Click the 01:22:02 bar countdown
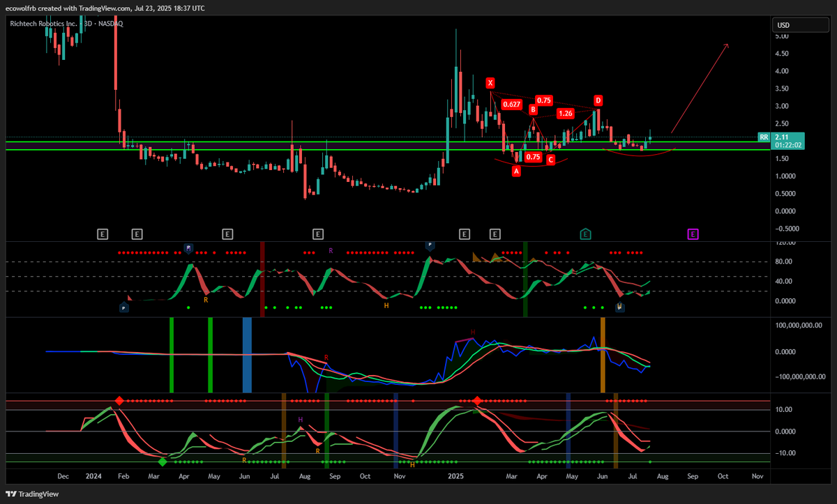 [787, 145]
